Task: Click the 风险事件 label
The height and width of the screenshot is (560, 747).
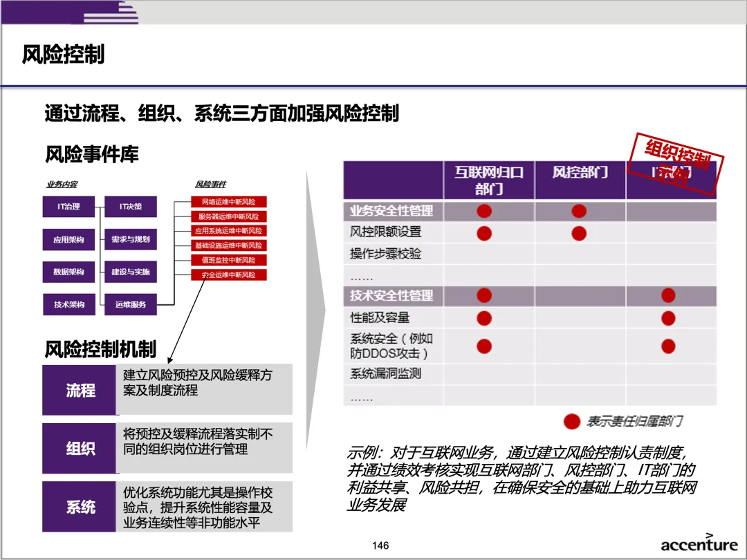Action: click(x=210, y=185)
